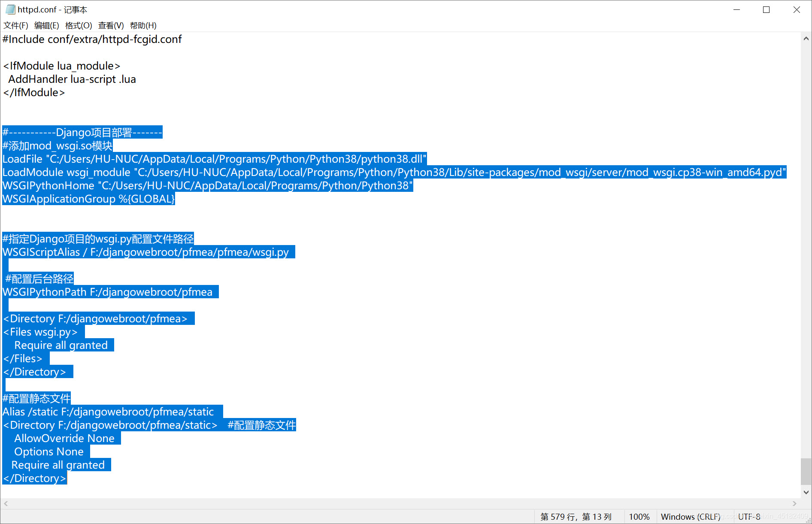Click the "Windows (CRLF)" status bar entry
The width and height of the screenshot is (812, 524).
691,517
